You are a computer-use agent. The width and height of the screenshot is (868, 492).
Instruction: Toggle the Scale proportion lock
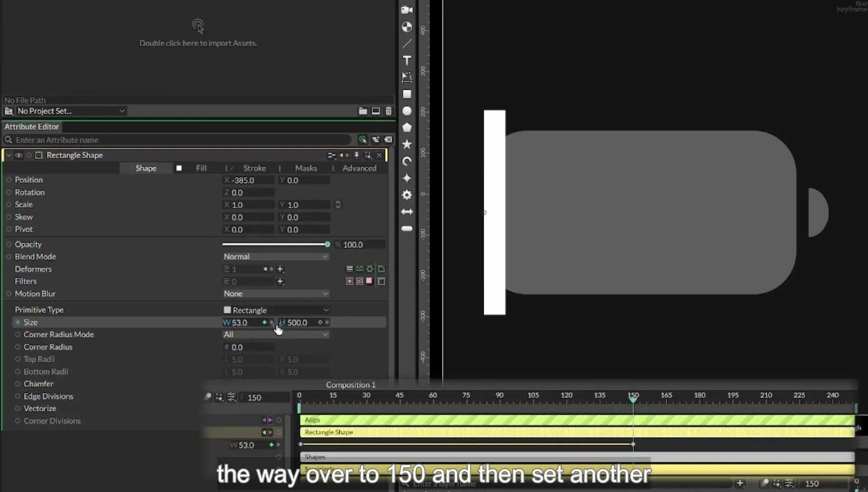click(338, 205)
